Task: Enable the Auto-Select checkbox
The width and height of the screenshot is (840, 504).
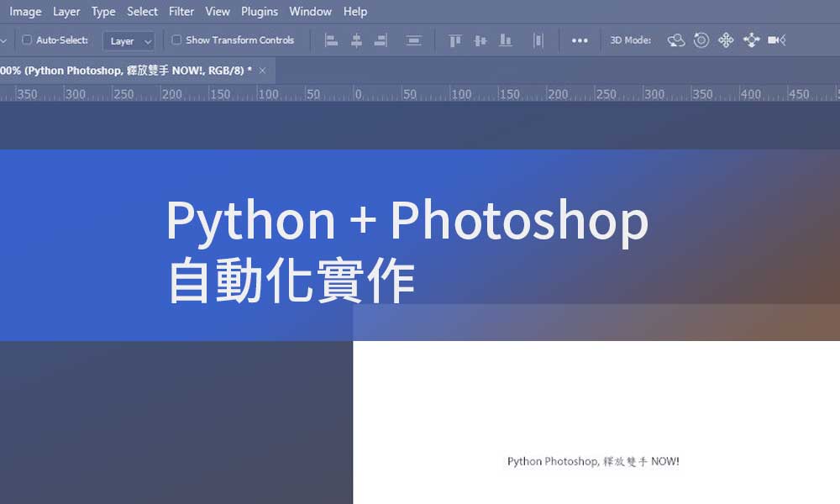Action: [x=26, y=39]
